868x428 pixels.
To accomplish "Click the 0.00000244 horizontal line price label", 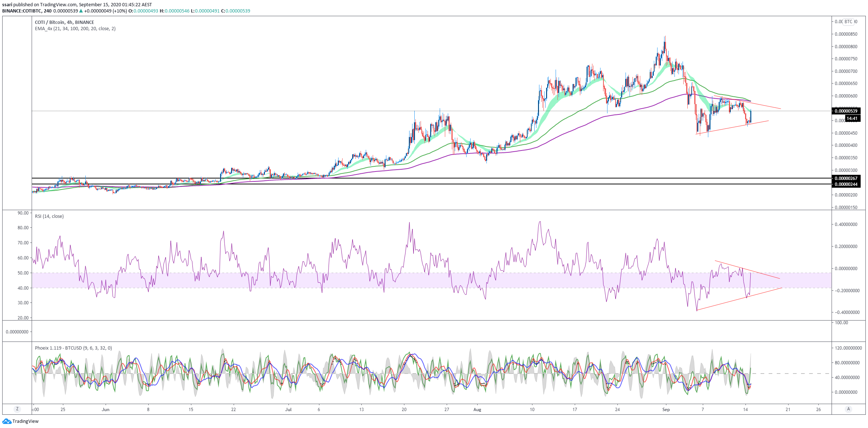I will 846,184.
